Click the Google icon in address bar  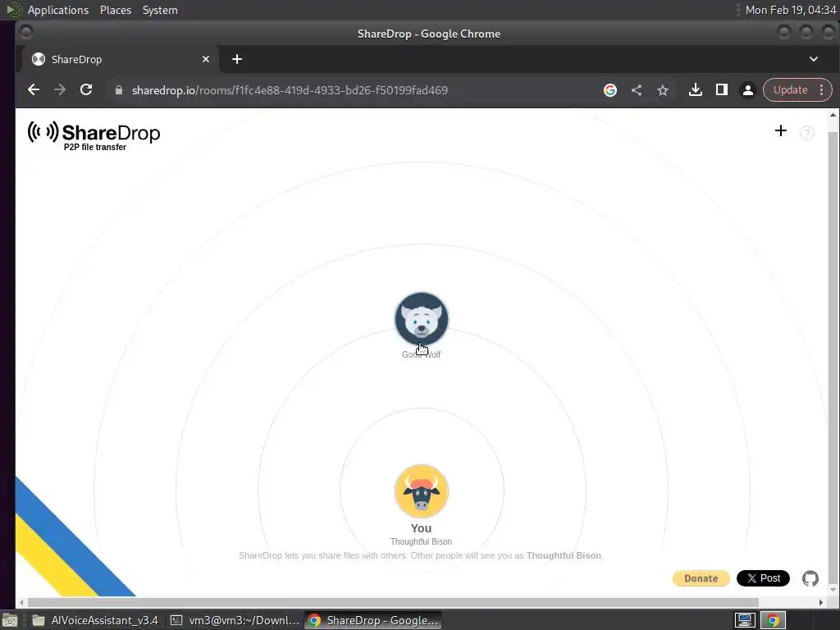[x=610, y=90]
